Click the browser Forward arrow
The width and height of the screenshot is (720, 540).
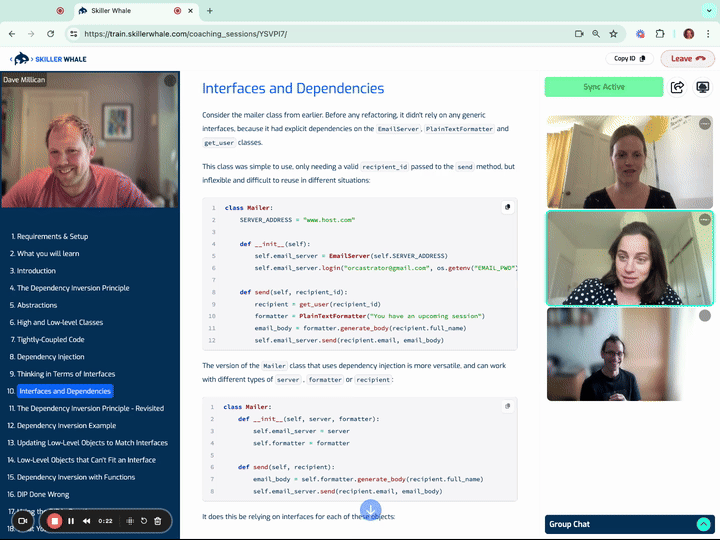(x=31, y=34)
